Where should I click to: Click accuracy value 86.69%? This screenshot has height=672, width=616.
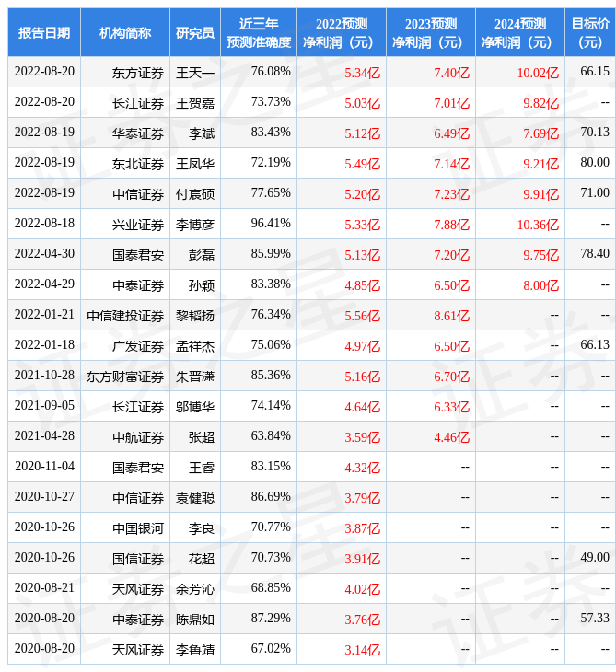[x=271, y=497]
